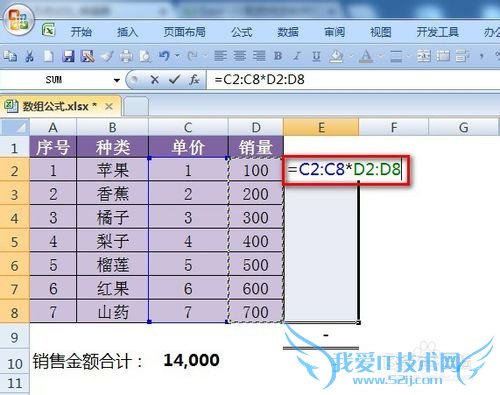
Task: Click the Name Box showing SUM
Action: (55, 80)
